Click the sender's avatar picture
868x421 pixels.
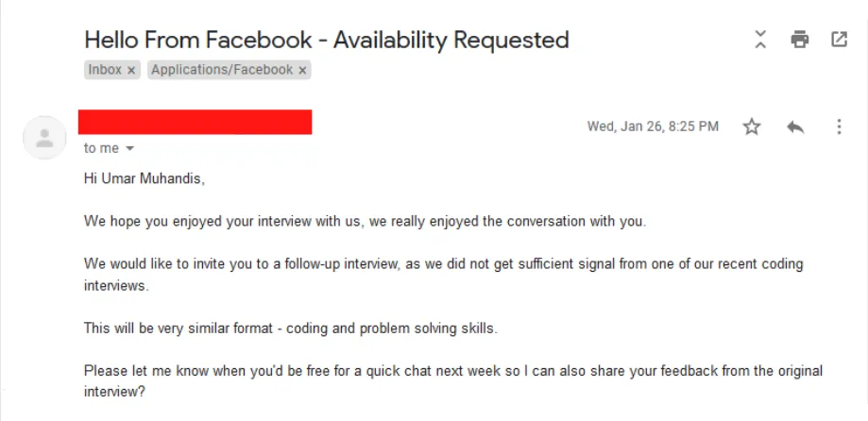44,138
